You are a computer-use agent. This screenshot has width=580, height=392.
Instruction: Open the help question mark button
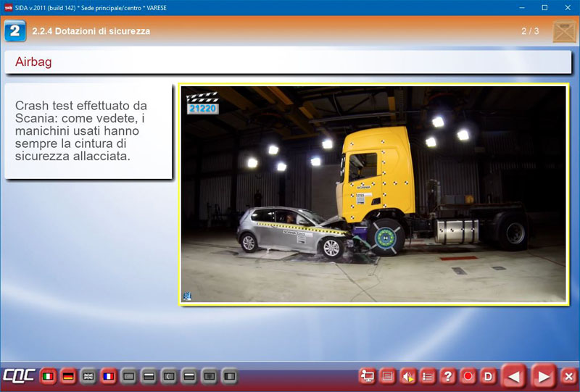448,376
